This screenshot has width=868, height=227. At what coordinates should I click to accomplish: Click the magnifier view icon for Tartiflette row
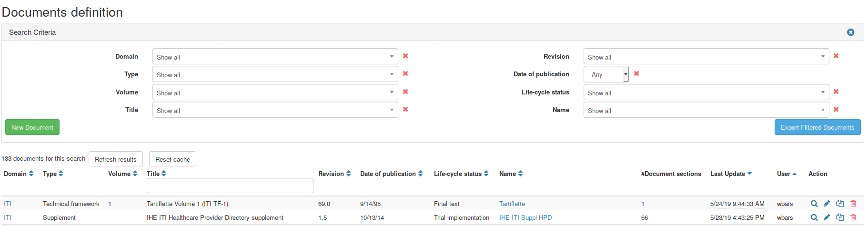point(814,204)
